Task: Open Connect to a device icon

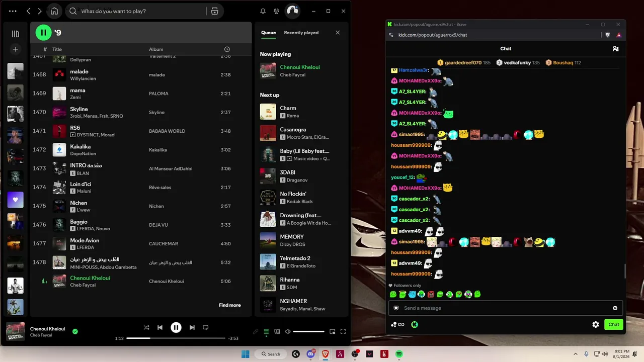Action: [277, 331]
